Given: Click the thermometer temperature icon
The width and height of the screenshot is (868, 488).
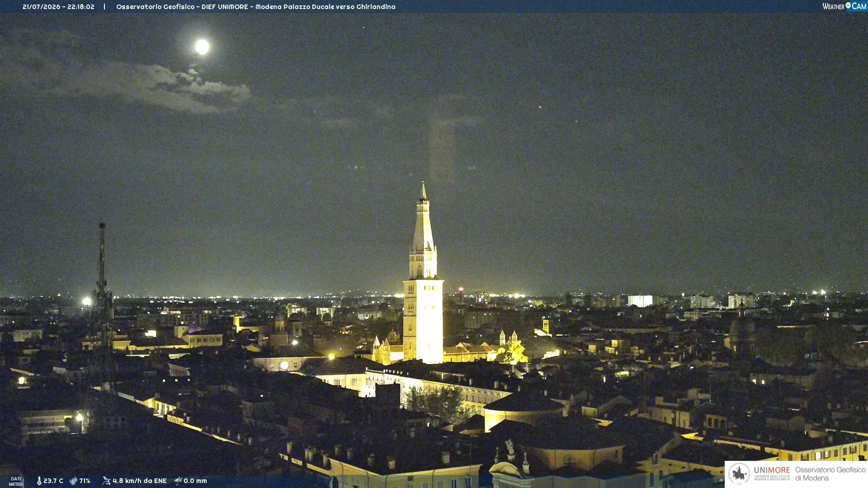Looking at the screenshot, I should [x=39, y=481].
